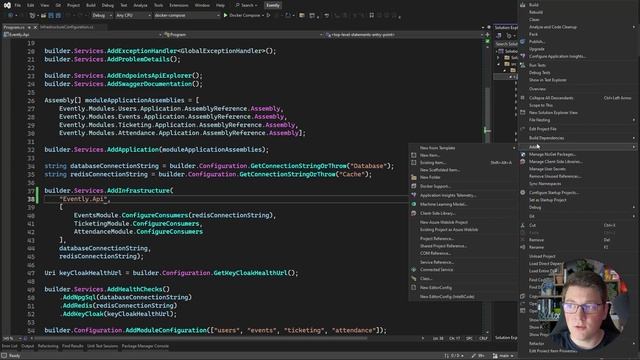
Task: Click the Manage NuGet Packages icon
Action: coord(523,154)
